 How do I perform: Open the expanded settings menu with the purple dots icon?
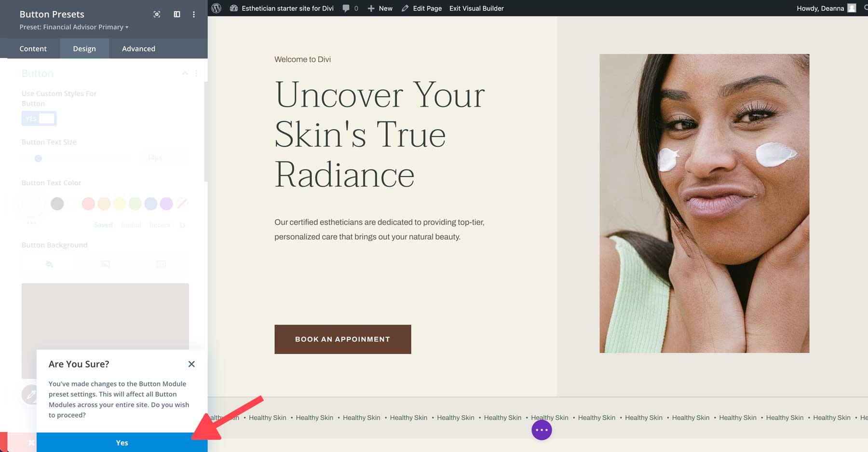click(541, 429)
